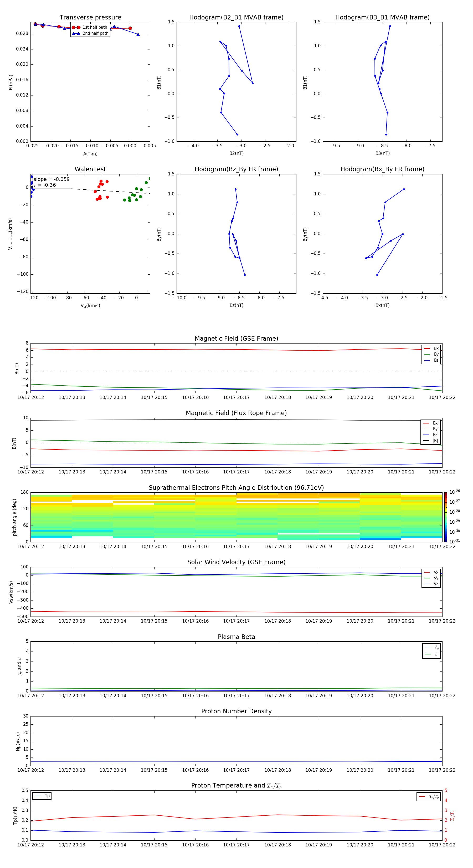Click the 'Vx' legend entry in velocity panel

(x=431, y=572)
